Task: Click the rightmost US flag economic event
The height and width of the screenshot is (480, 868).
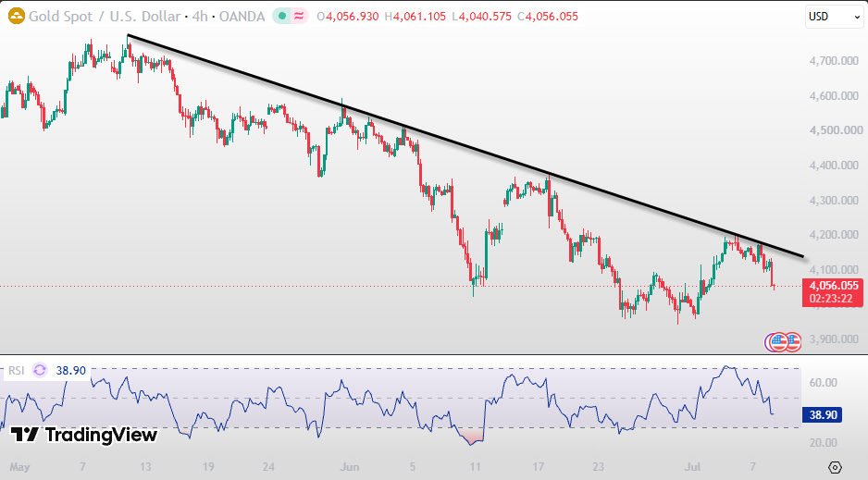Action: (x=793, y=342)
